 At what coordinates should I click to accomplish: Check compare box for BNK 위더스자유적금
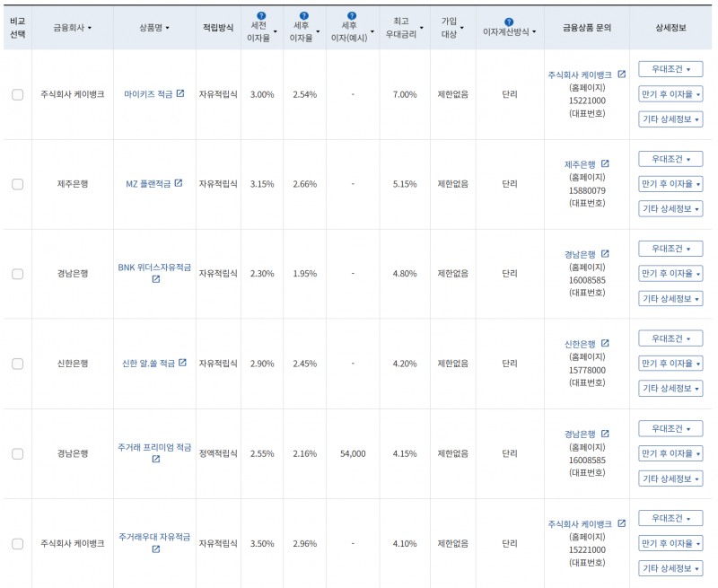pos(17,274)
